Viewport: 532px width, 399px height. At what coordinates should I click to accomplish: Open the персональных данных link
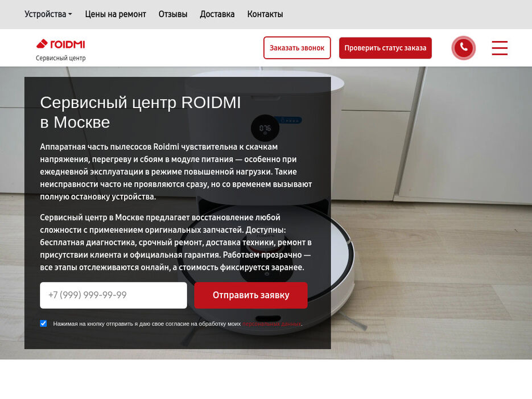[271, 324]
